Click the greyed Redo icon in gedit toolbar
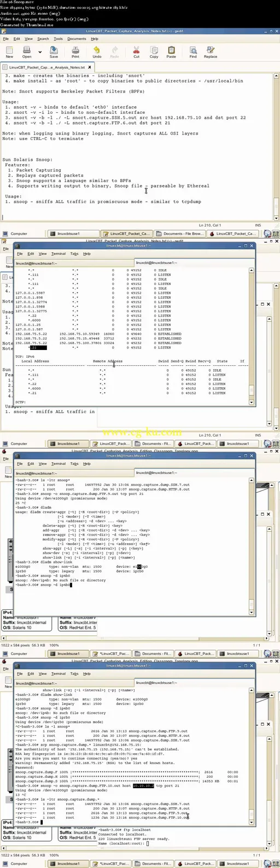Screen dimensions: 280x868 point(114,53)
